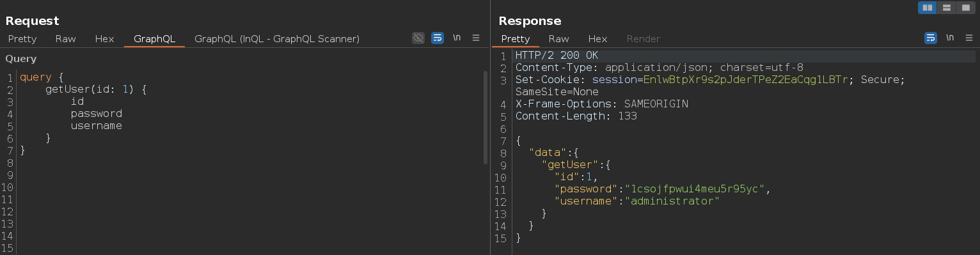Switch to Response Hex tab
The height and width of the screenshot is (255, 980).
(x=597, y=39)
